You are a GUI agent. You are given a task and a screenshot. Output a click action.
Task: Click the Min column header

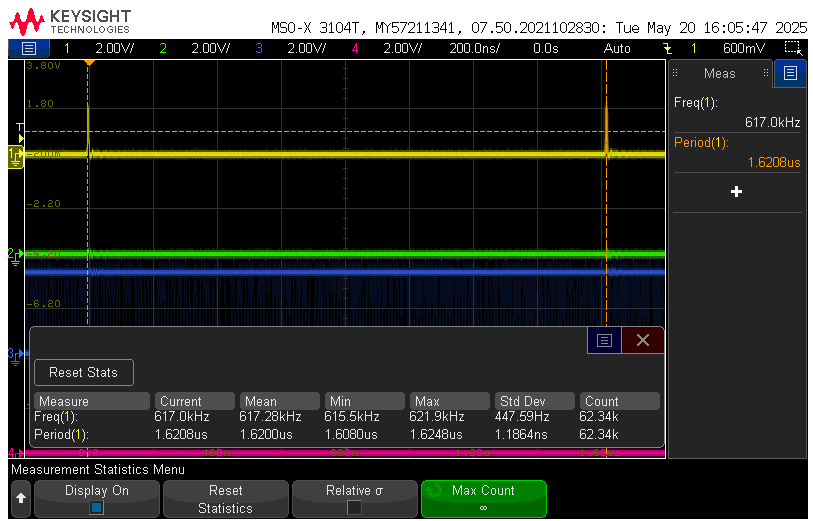(365, 401)
